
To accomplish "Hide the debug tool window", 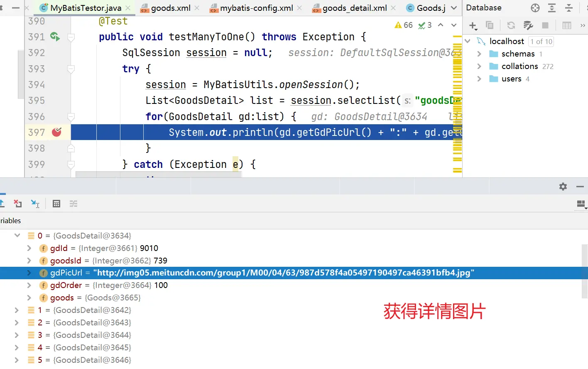I will click(580, 187).
